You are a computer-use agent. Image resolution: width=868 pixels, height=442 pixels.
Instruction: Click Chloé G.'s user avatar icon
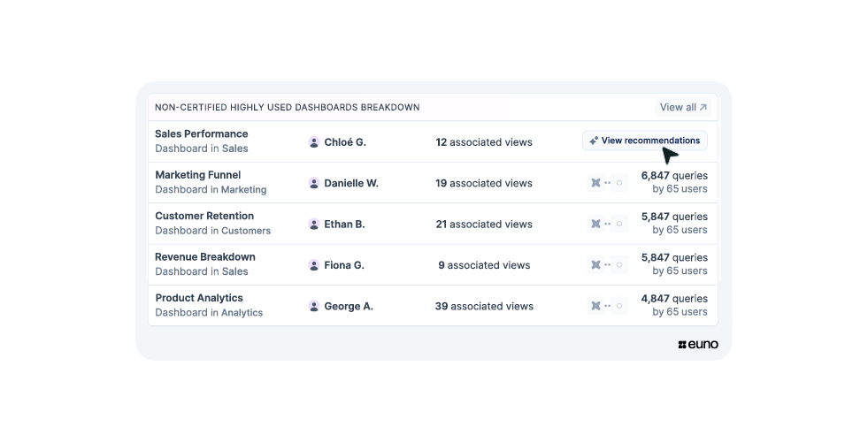(314, 142)
